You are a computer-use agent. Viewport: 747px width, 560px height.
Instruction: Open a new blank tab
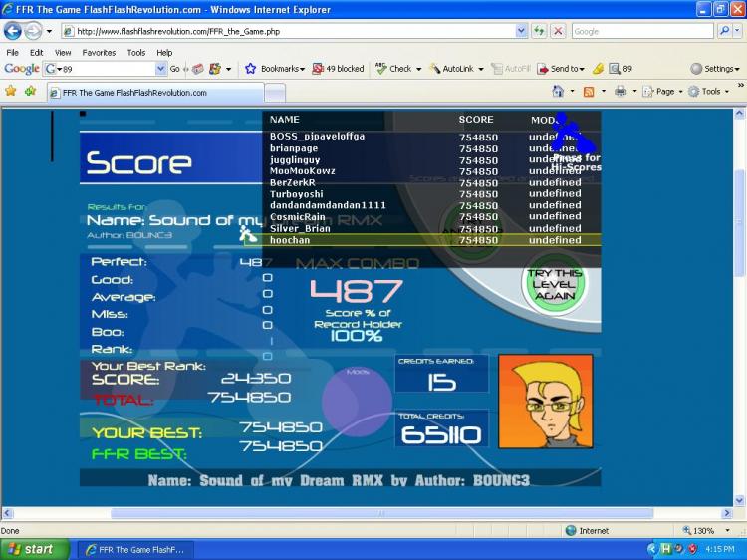(x=275, y=93)
